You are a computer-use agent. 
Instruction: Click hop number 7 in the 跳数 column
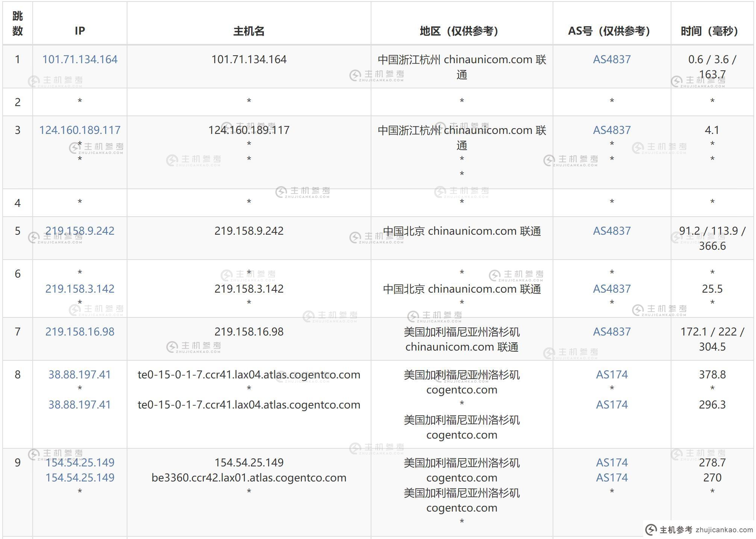[x=18, y=332]
